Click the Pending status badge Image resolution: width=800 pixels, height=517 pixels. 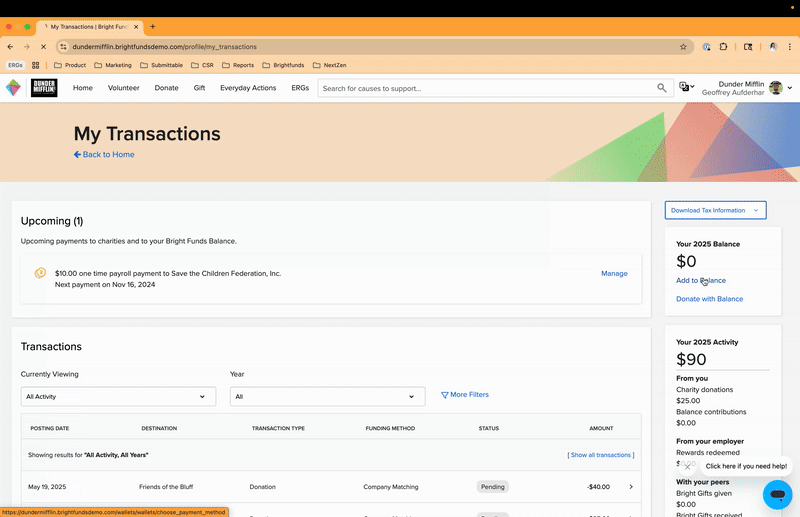point(492,486)
